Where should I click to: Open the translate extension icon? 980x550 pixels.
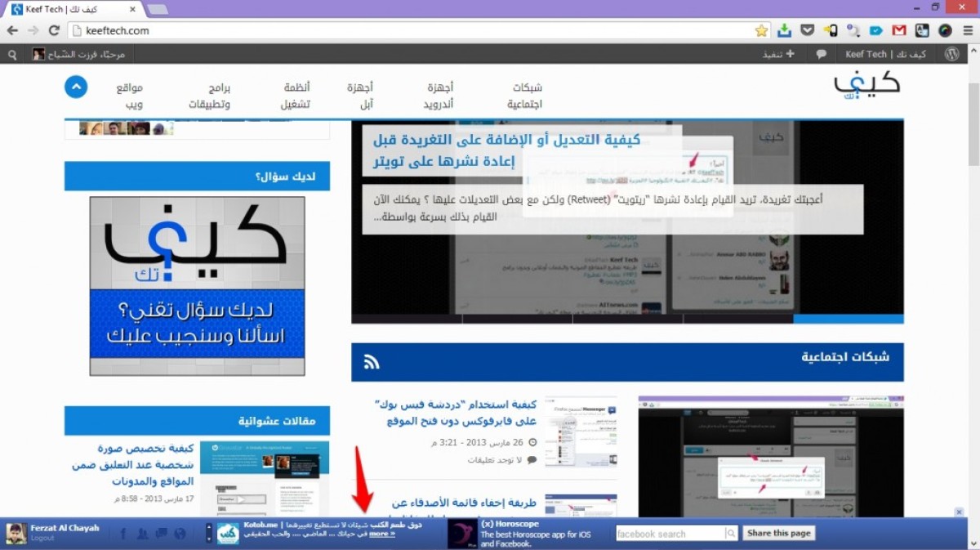pyautogui.click(x=922, y=30)
